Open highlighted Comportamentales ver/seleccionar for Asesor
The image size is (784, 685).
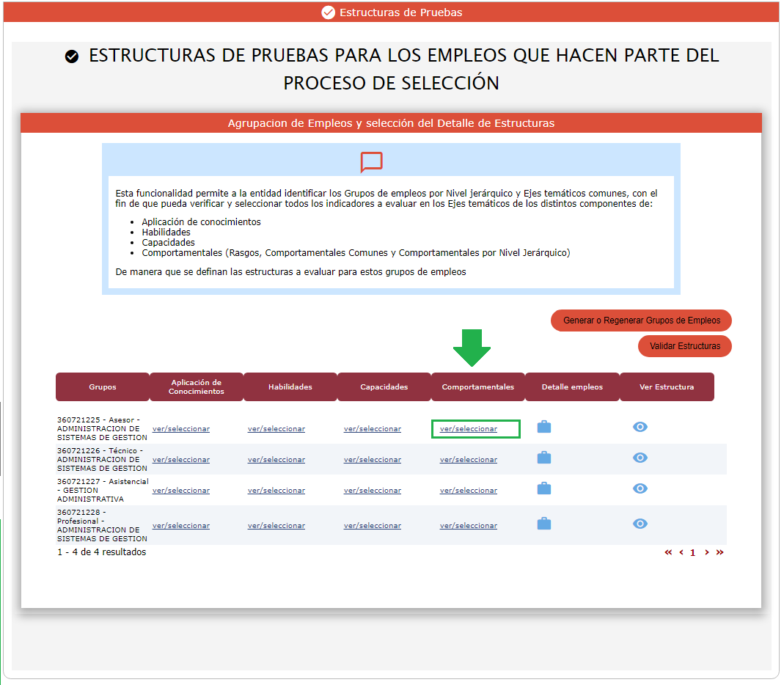click(469, 429)
